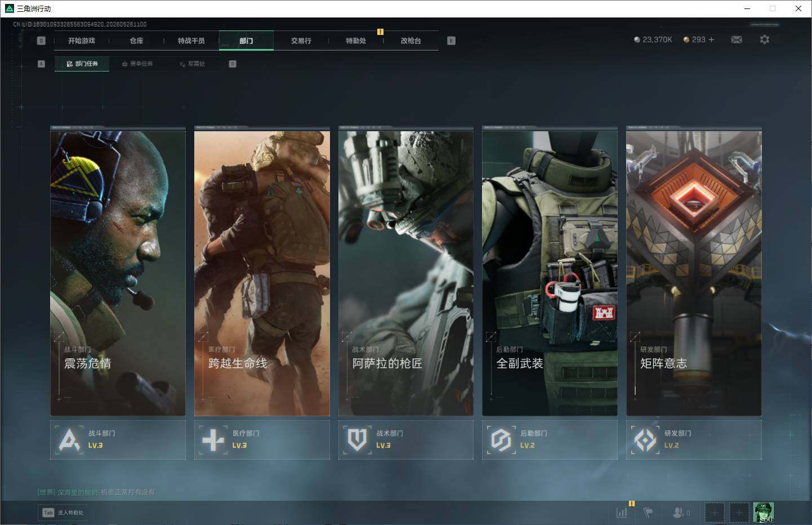Image resolution: width=812 pixels, height=525 pixels.
Task: Open the stats bar-chart icon
Action: (x=622, y=513)
